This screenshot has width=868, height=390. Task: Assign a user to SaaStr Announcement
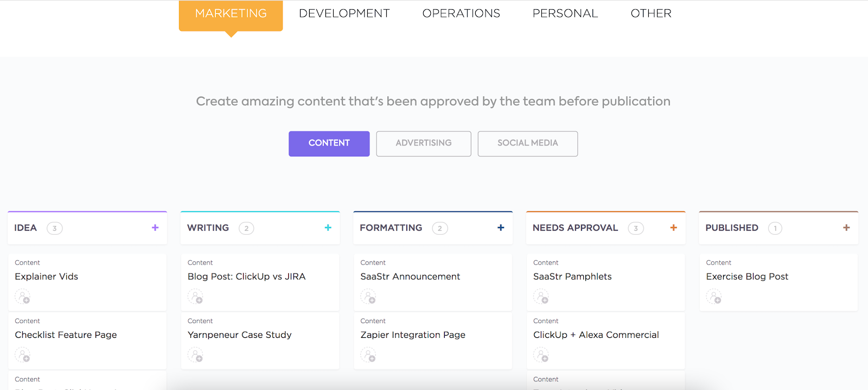coord(368,297)
